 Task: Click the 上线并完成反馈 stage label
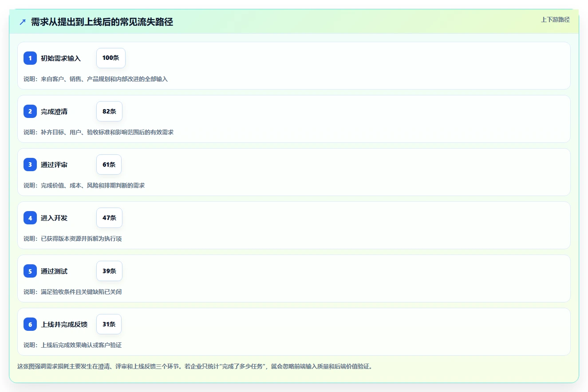click(64, 324)
